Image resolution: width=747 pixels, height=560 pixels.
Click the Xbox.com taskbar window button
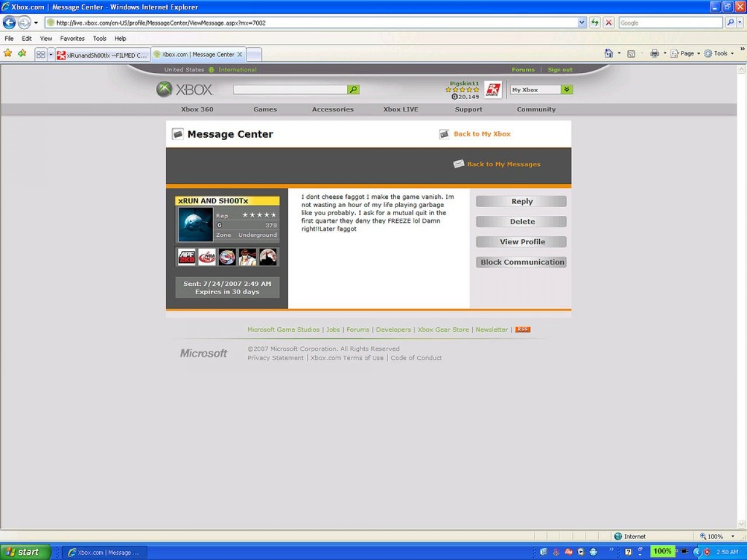point(104,552)
